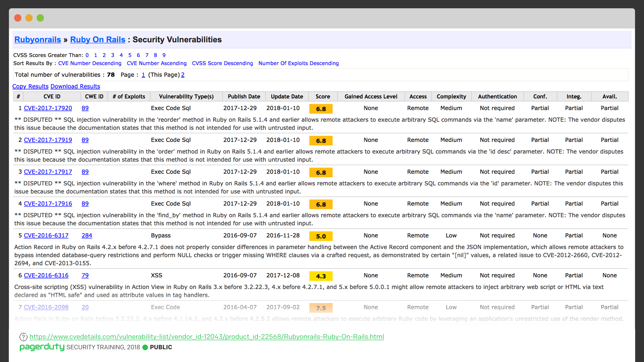Image resolution: width=644 pixels, height=362 pixels.
Task: Open CVE-2016-6316 details
Action: (x=46, y=276)
